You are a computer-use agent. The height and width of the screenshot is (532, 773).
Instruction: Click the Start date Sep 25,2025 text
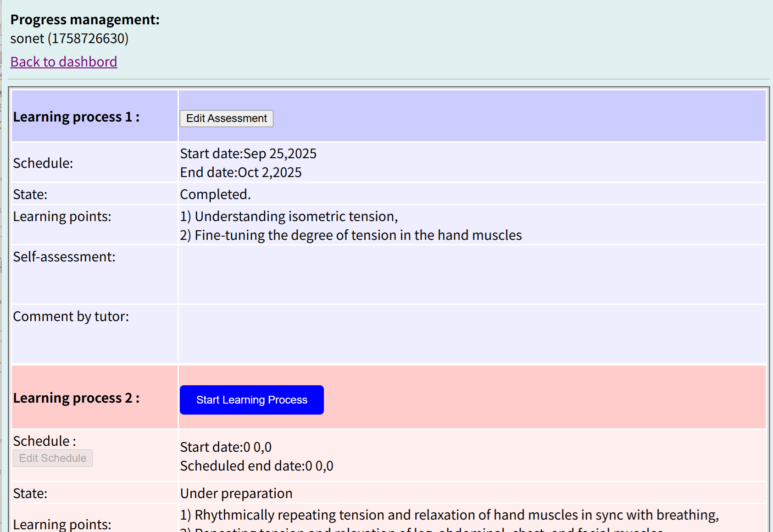[248, 154]
